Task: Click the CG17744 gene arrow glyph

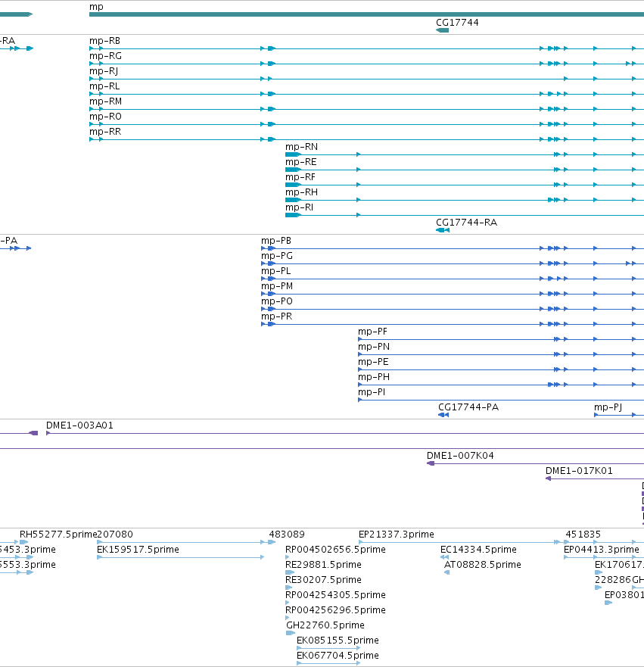Action: click(x=442, y=30)
